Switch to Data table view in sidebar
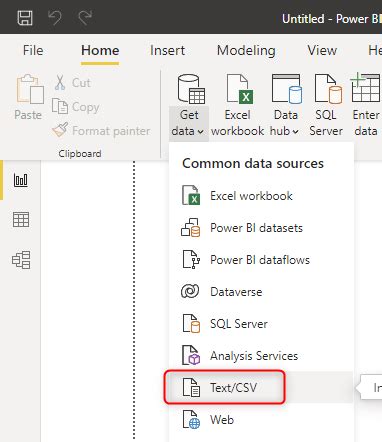The height and width of the screenshot is (442, 382). (21, 220)
